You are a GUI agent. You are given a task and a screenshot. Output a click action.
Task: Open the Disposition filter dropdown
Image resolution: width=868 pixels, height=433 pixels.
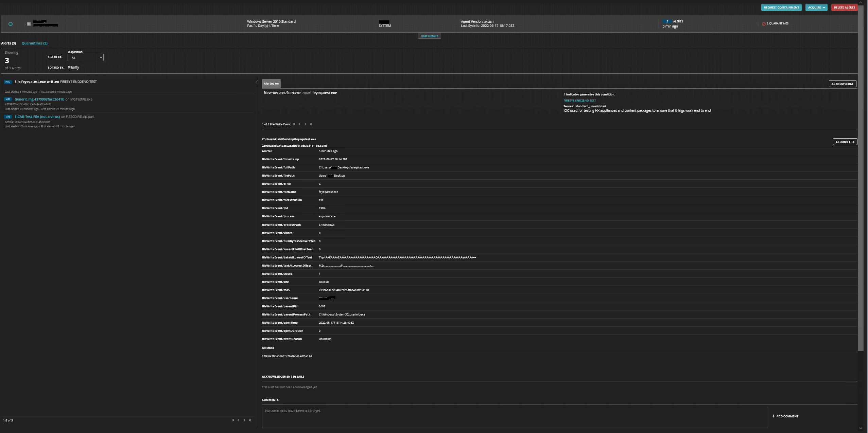[x=86, y=57]
